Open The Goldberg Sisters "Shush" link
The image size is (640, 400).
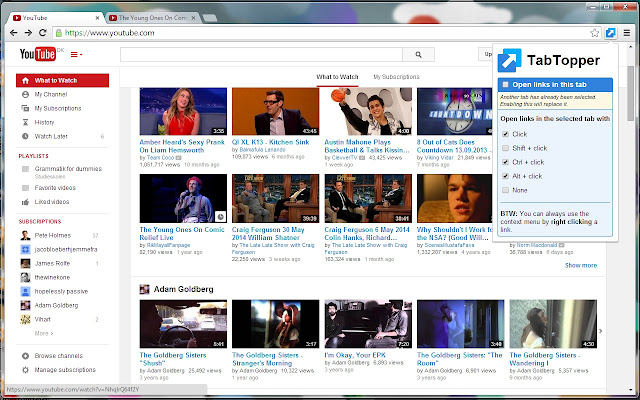173,359
